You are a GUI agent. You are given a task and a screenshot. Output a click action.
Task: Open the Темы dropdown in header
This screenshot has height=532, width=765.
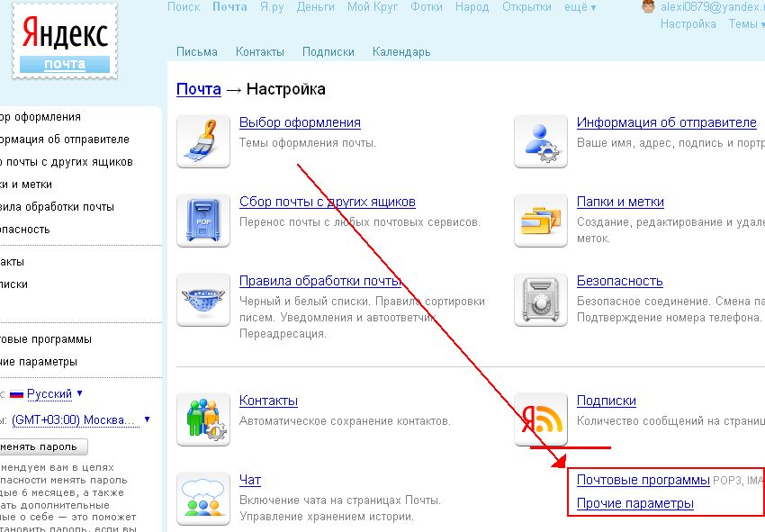(746, 24)
